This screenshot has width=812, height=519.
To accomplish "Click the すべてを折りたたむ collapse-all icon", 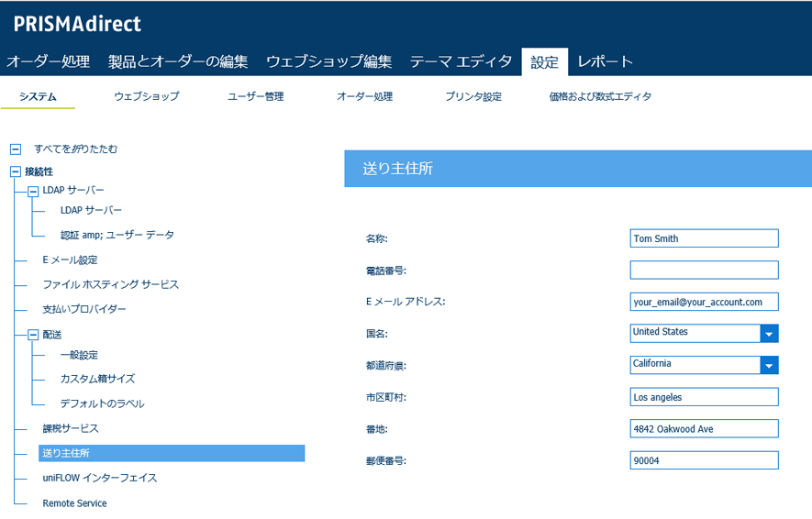I will 15,149.
